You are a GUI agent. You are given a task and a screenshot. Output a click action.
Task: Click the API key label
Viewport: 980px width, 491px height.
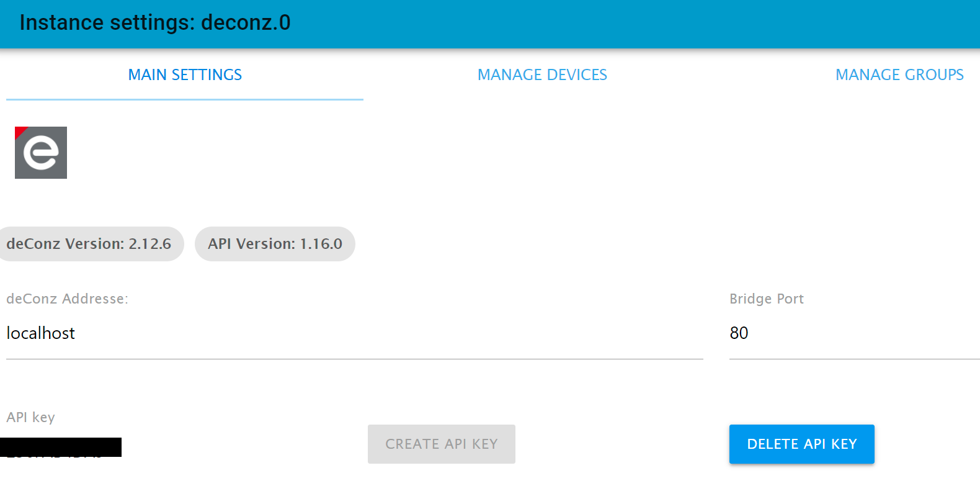tap(30, 417)
